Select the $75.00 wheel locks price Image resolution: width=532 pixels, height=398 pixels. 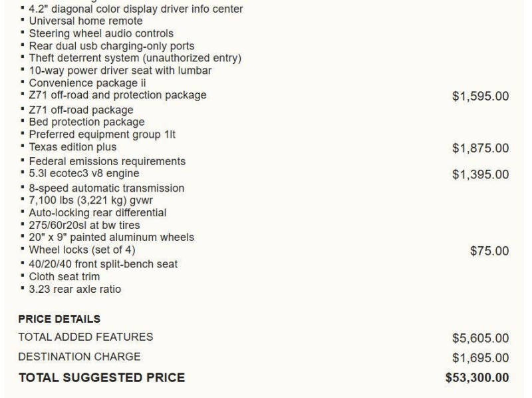coord(489,251)
